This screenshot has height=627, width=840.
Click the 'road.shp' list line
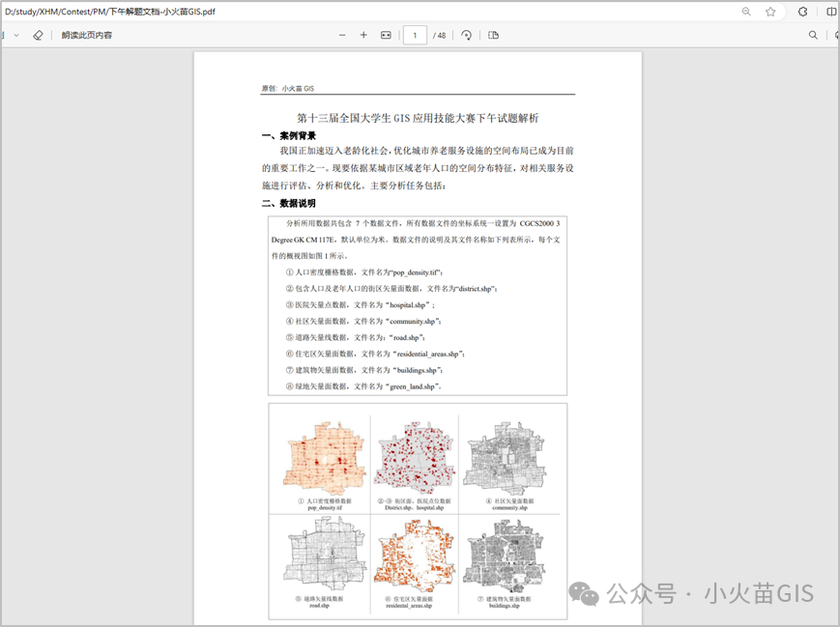tap(355, 338)
